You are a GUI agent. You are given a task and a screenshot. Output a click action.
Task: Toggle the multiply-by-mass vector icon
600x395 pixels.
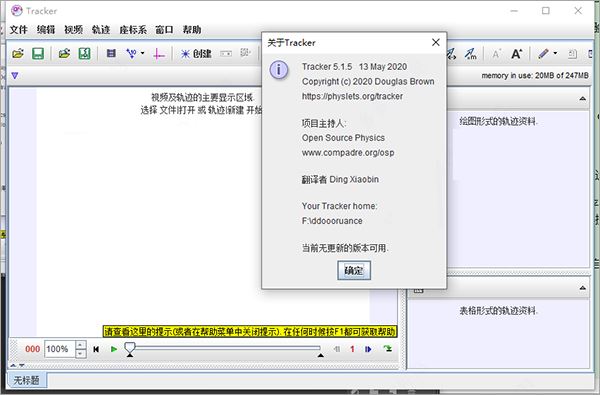click(x=471, y=54)
